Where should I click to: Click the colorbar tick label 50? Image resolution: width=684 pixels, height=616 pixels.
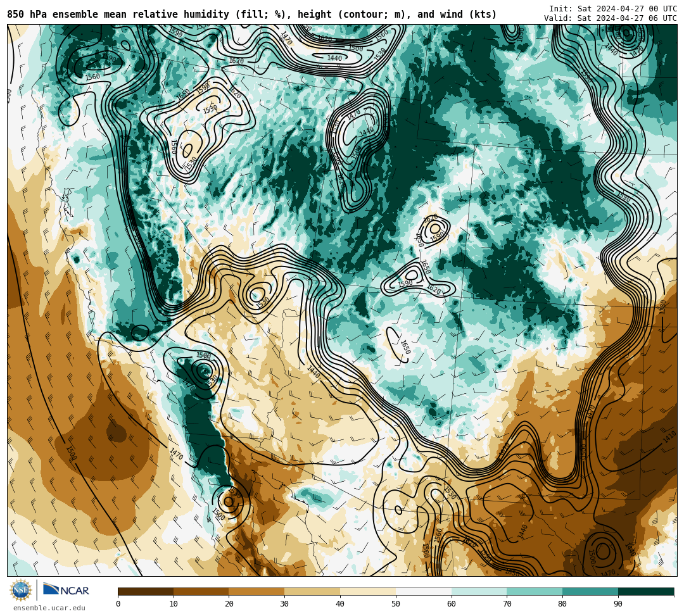396,604
